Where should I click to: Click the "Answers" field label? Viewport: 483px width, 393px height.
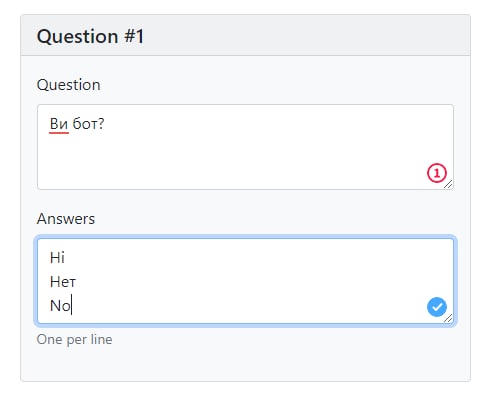[66, 219]
